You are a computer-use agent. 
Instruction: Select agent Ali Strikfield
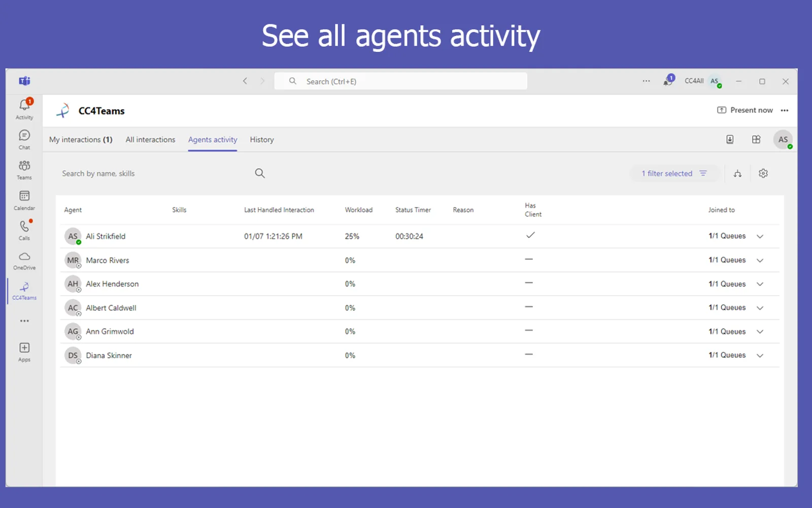(106, 236)
